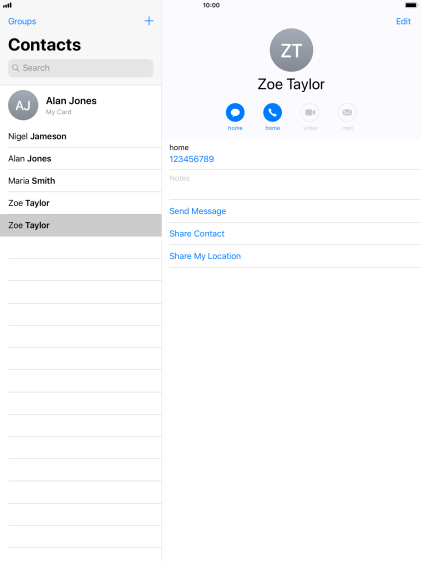This screenshot has width=421, height=562.
Task: Tap the phone call icon
Action: tap(272, 113)
